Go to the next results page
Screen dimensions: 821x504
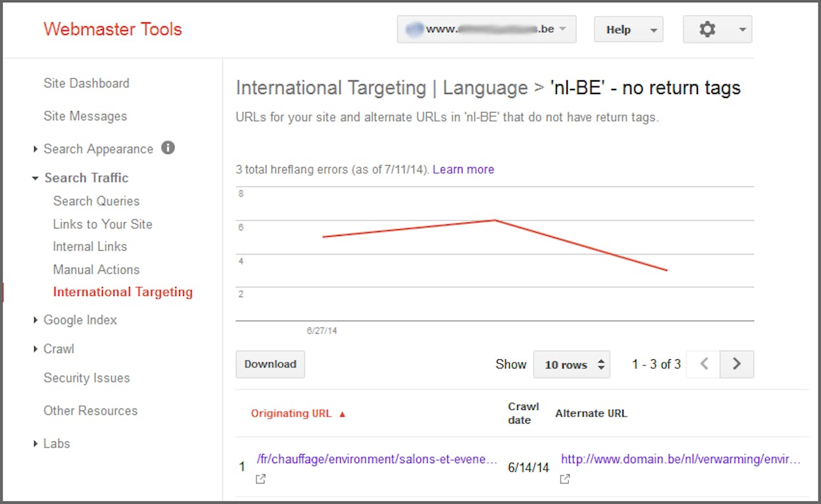click(737, 364)
